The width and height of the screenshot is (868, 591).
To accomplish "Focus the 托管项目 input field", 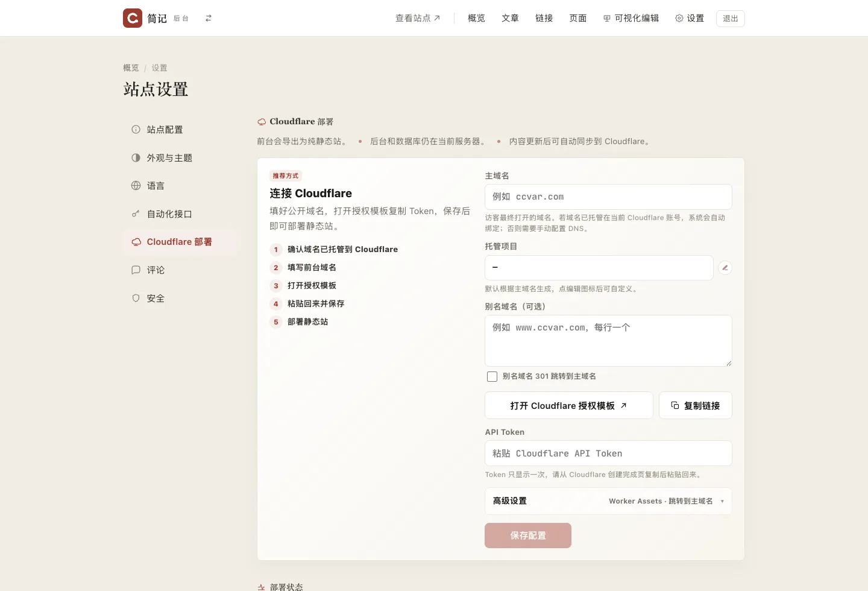I will 599,268.
